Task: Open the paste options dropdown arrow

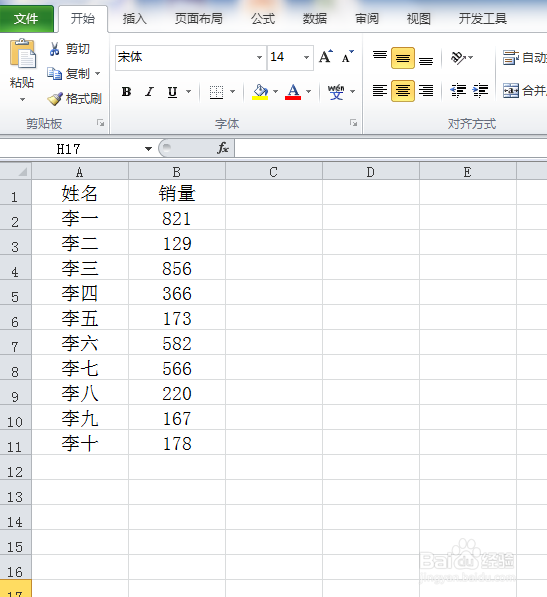Action: (x=22, y=100)
